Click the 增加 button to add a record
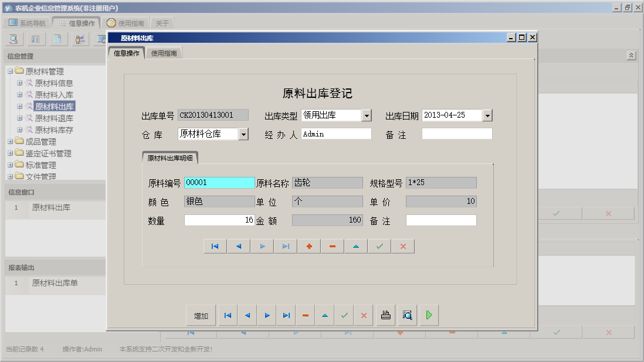Viewport: 644px width, 362px height. point(202,315)
